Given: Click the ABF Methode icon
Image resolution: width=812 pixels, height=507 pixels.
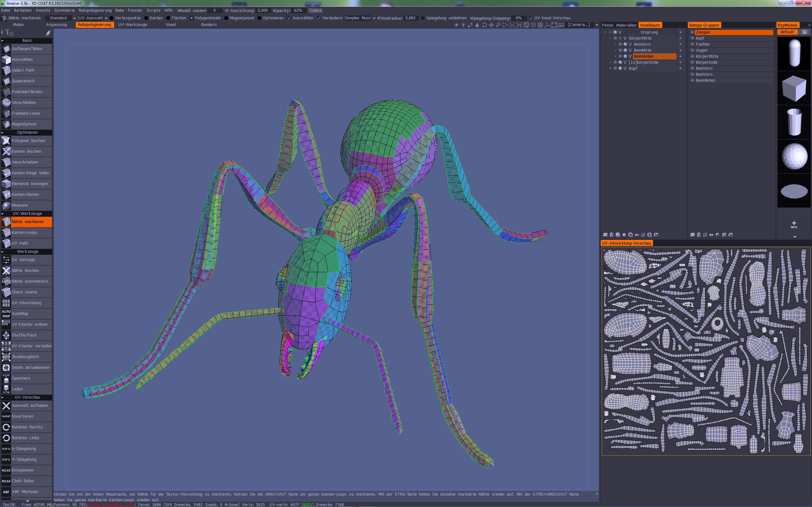Looking at the screenshot, I should click(6, 492).
